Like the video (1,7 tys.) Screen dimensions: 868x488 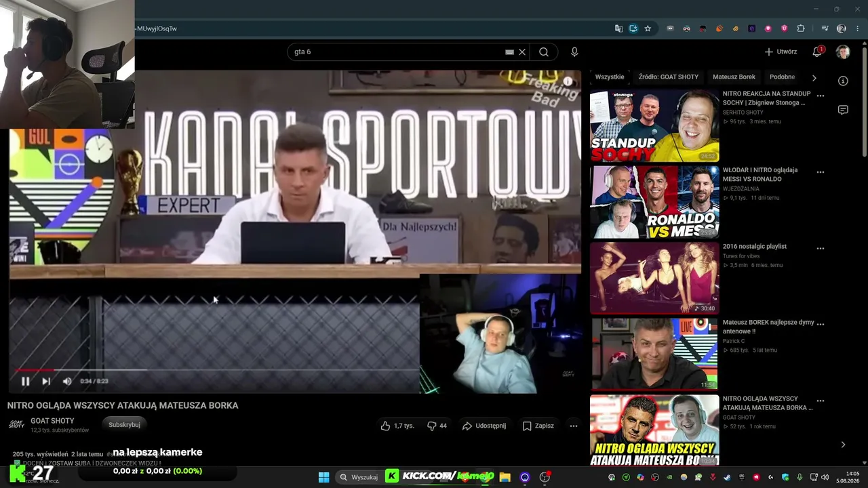(397, 426)
